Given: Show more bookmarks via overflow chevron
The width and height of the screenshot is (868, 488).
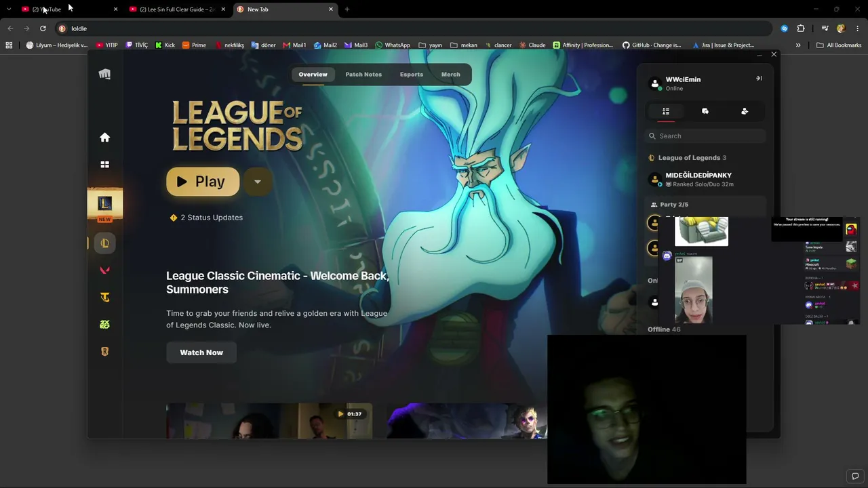Looking at the screenshot, I should click(x=798, y=45).
